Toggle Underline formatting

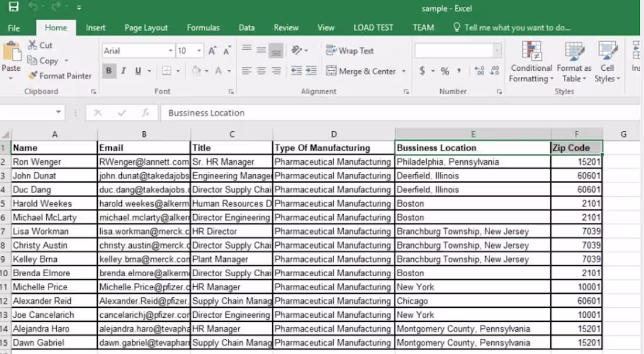click(138, 71)
